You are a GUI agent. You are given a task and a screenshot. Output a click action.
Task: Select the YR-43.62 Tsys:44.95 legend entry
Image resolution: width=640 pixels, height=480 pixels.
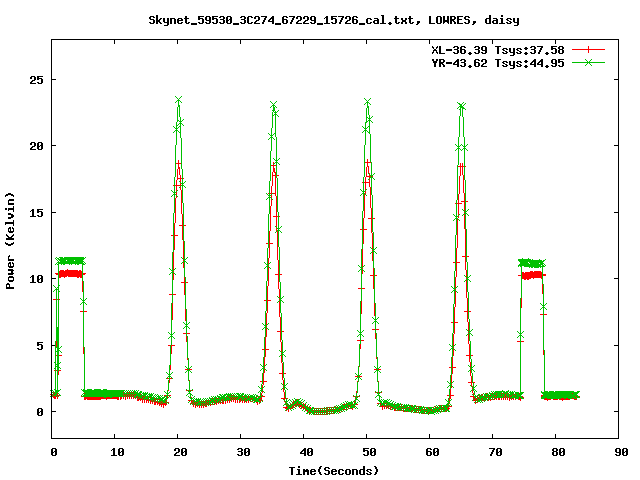click(498, 63)
